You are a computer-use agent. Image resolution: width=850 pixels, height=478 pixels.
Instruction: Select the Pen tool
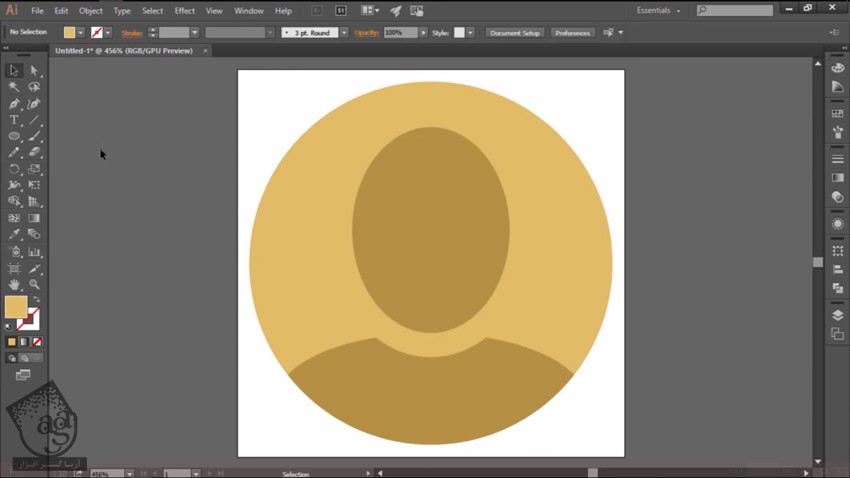pos(14,104)
